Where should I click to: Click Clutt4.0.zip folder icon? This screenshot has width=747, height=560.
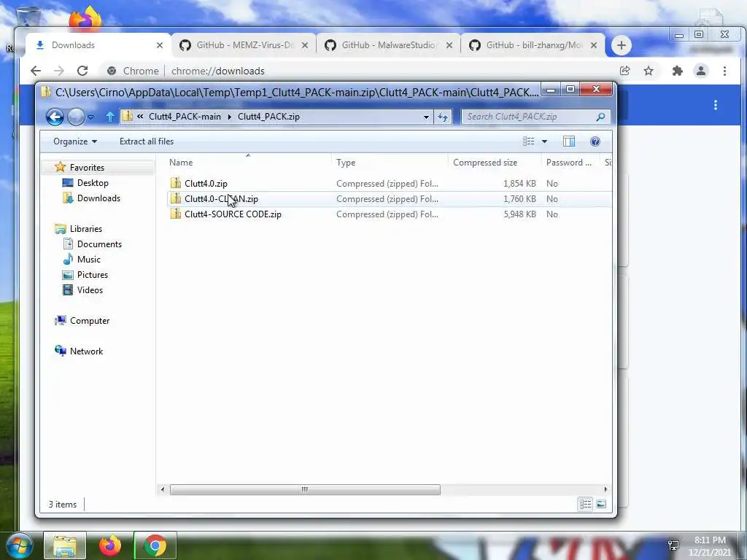pyautogui.click(x=176, y=183)
